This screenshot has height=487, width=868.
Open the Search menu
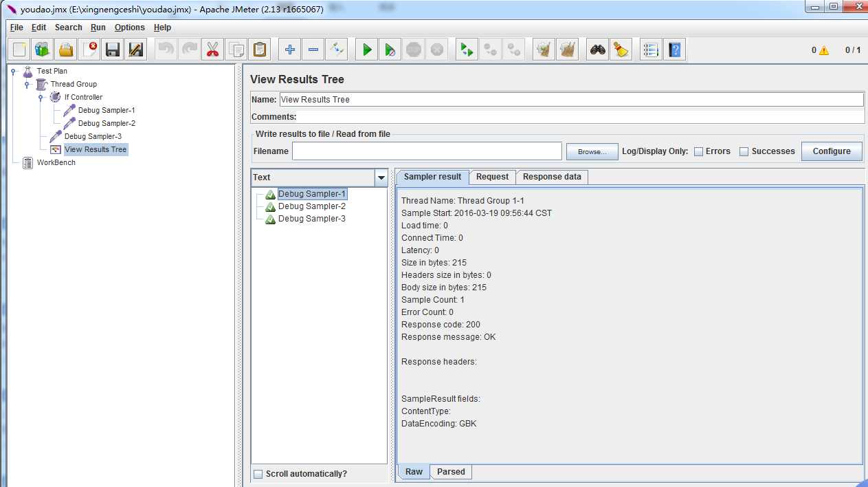[68, 28]
